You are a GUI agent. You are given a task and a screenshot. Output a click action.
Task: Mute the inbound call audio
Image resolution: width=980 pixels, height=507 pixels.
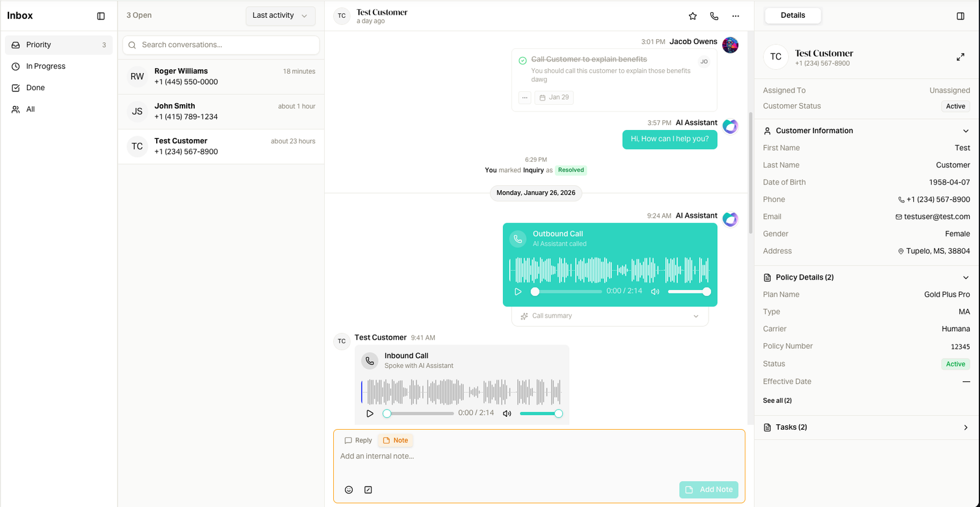tap(507, 414)
